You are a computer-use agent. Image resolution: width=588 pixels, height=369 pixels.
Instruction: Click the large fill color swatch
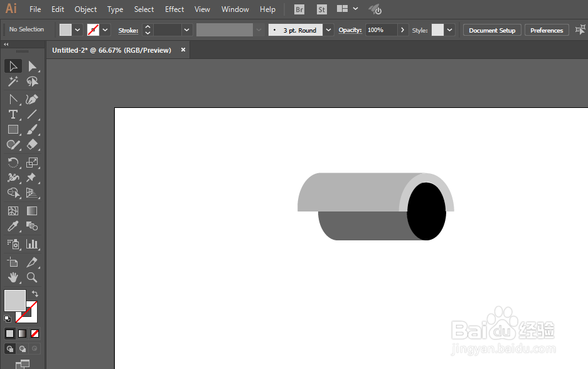(x=15, y=301)
